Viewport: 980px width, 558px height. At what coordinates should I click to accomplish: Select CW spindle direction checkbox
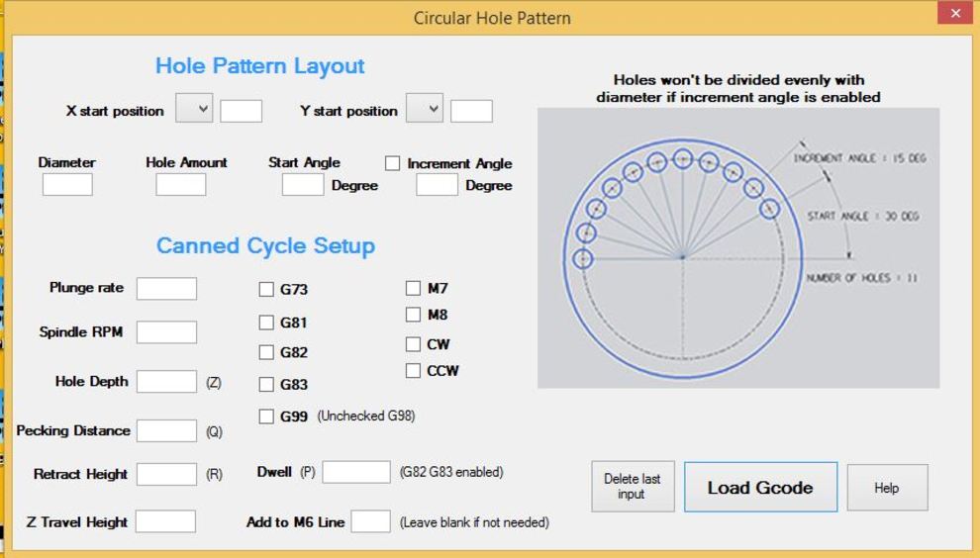coord(413,344)
